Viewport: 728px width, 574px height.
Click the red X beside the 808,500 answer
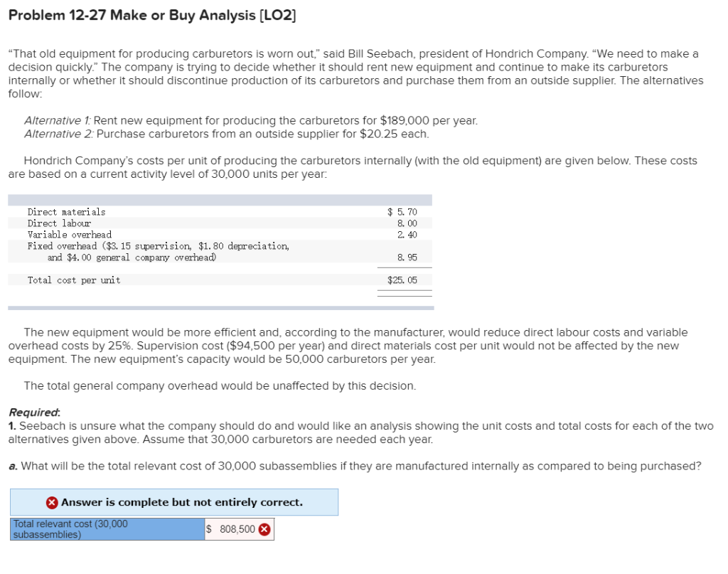264,528
